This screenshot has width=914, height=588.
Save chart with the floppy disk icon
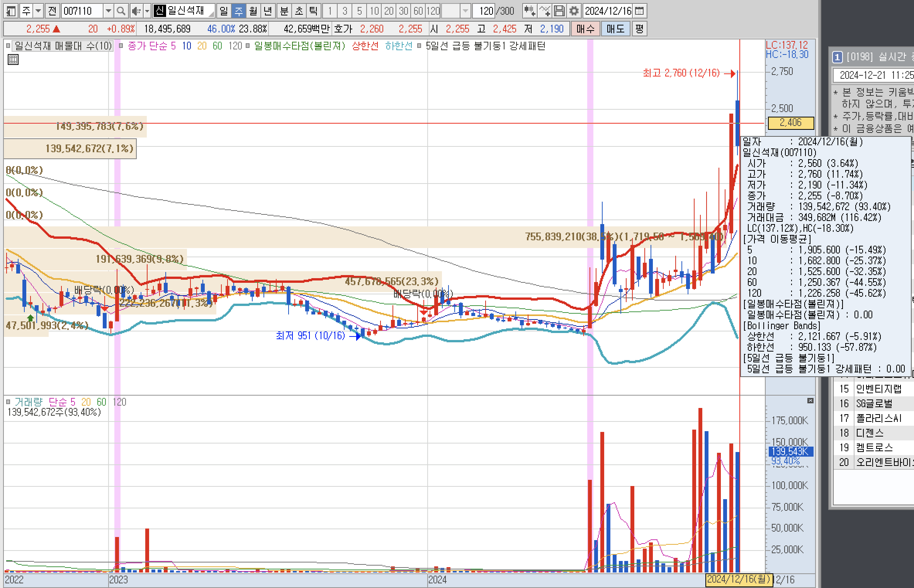pyautogui.click(x=559, y=11)
